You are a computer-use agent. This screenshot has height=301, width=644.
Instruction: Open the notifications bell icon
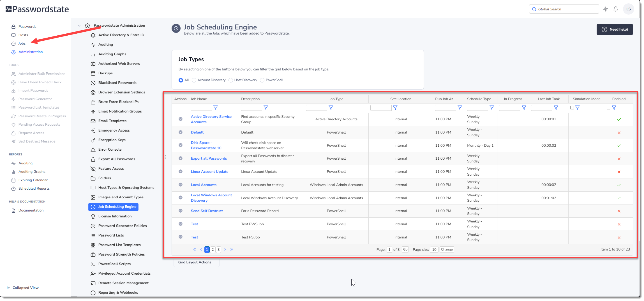616,9
